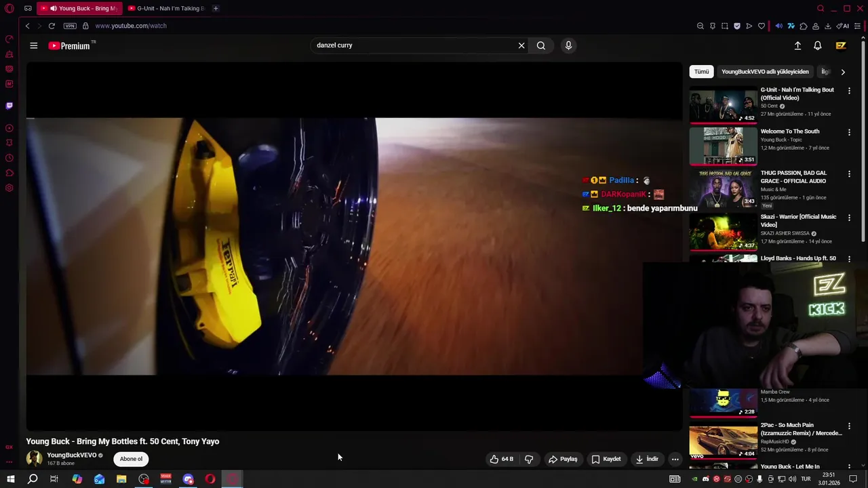868x488 pixels.
Task: Open options menu for Skazi Warrior video
Action: coord(849,218)
